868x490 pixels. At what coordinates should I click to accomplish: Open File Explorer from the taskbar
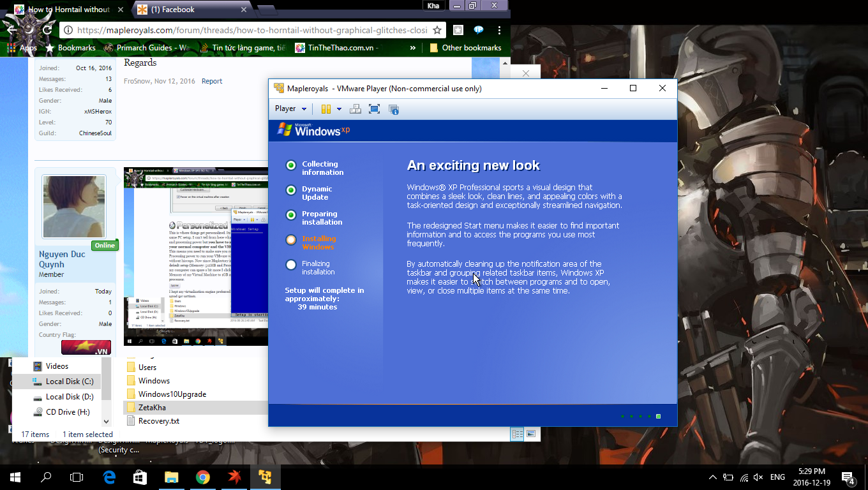point(171,477)
